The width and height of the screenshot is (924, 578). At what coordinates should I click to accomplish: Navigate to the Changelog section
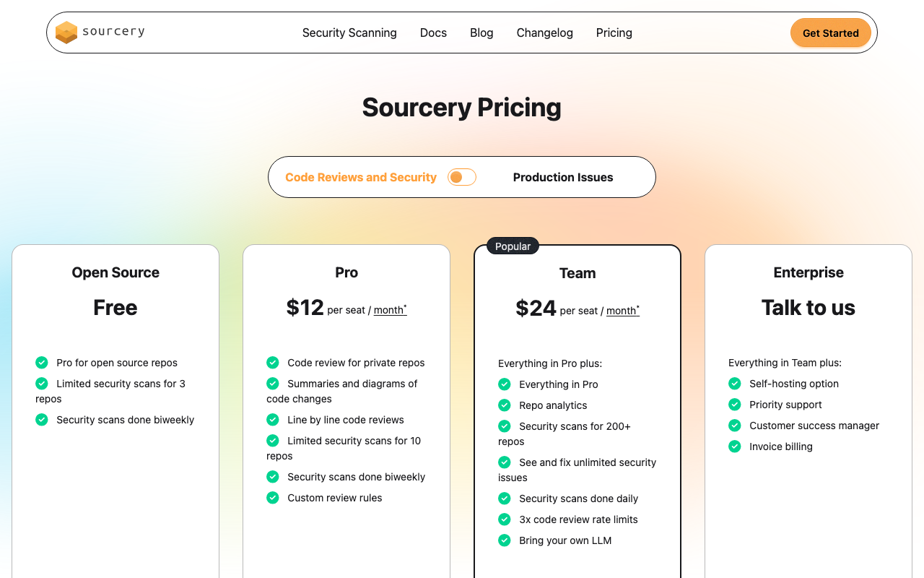click(544, 33)
